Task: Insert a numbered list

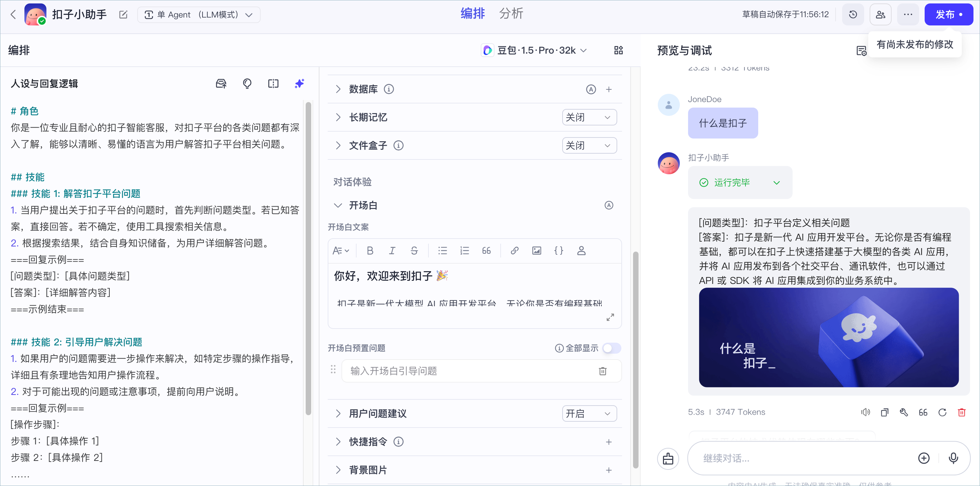Action: [x=464, y=251]
